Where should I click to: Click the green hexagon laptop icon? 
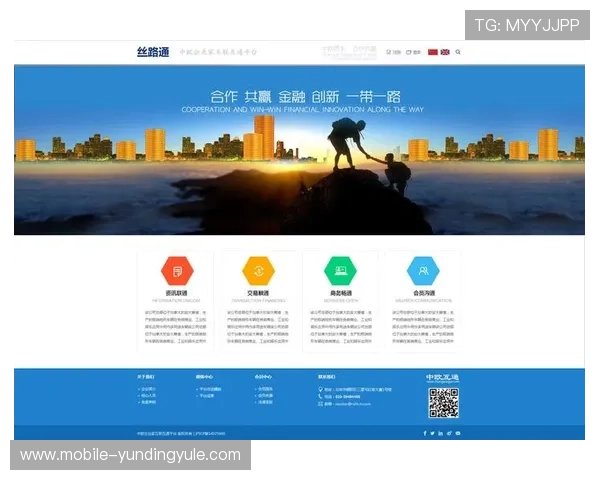pyautogui.click(x=341, y=271)
